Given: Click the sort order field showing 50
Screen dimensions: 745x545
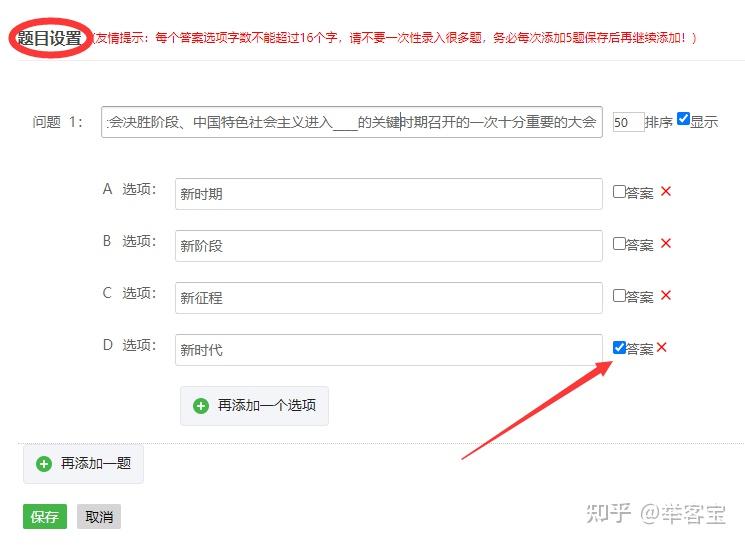Looking at the screenshot, I should tap(628, 122).
